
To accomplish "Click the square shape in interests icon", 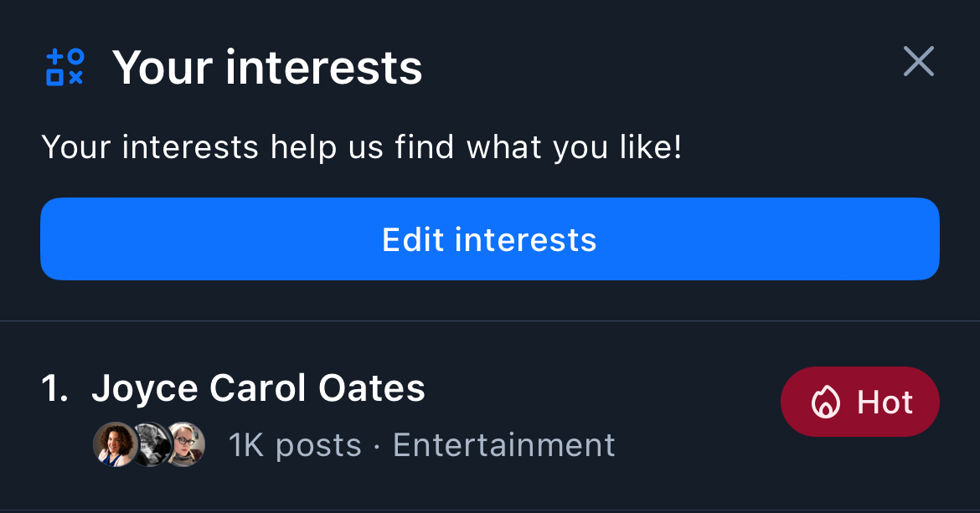I will (x=54, y=78).
